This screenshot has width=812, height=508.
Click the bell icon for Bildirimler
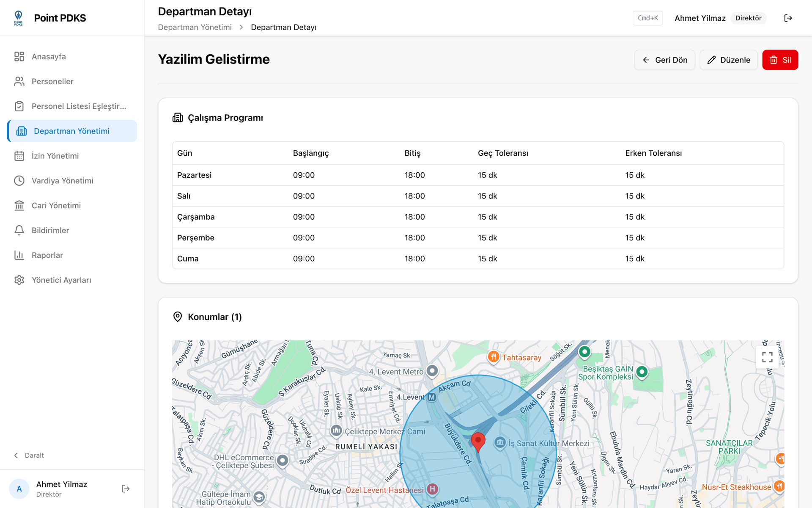pyautogui.click(x=19, y=230)
